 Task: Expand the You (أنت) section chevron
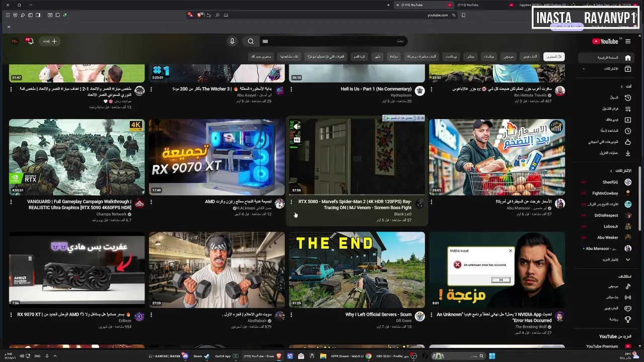click(x=621, y=86)
